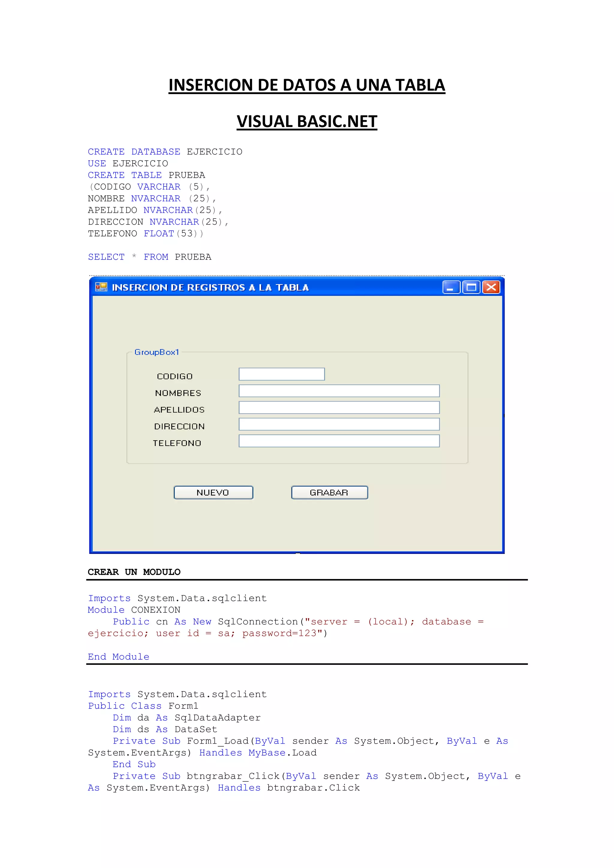
Task: Maximize the INSERCION DE REGISTROS window
Action: coord(471,287)
